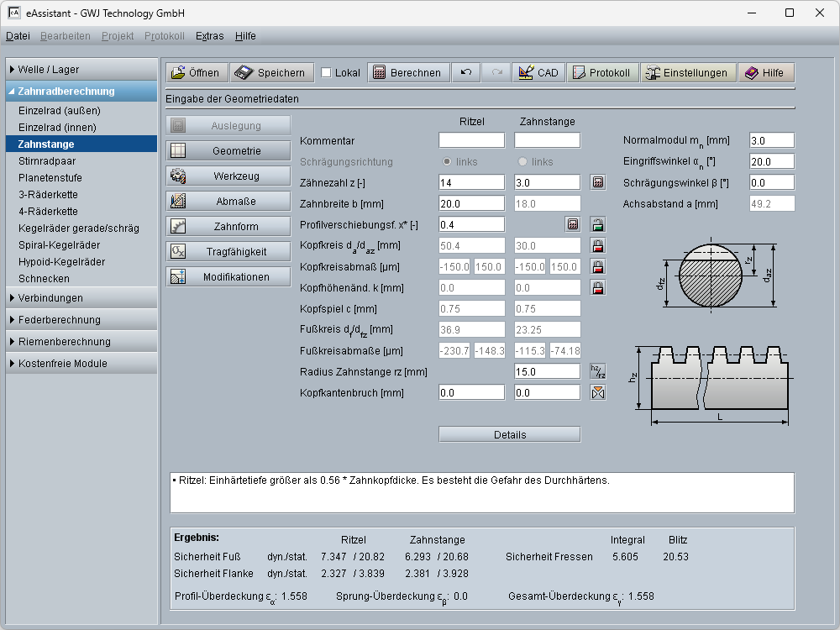Open the Datei menu
The height and width of the screenshot is (630, 840).
[x=18, y=36]
